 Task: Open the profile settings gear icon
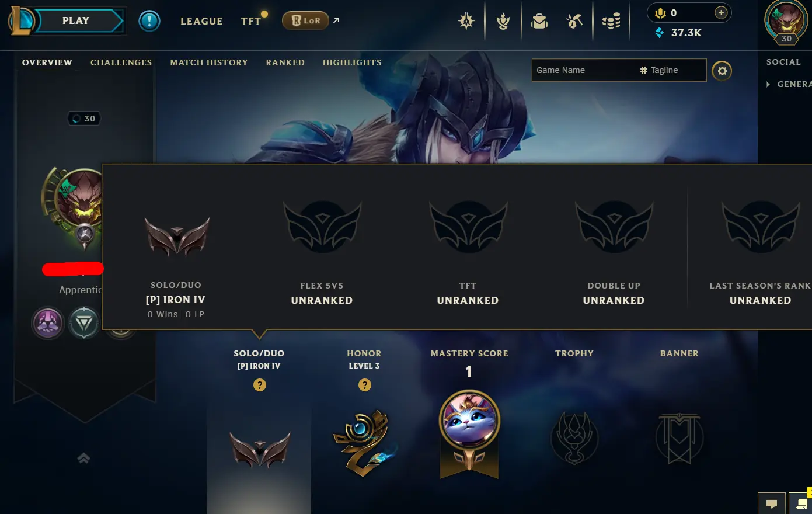722,71
